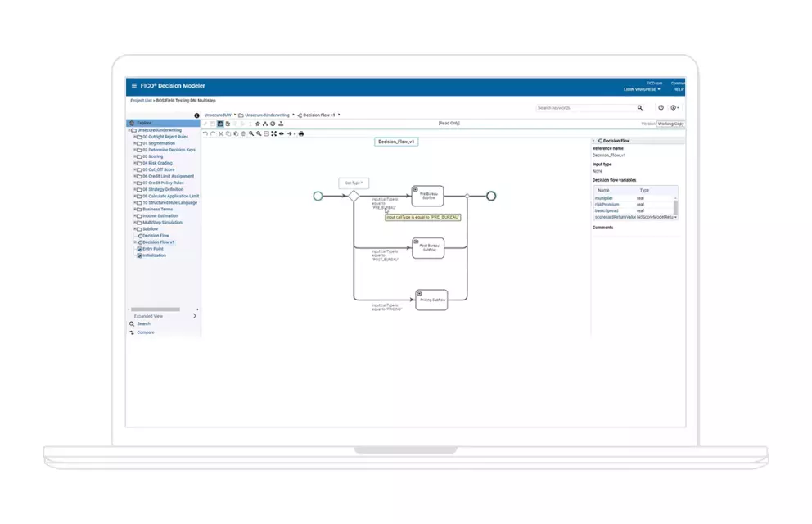The height and width of the screenshot is (524, 812).
Task: Click the undo icon above the decision flow canvas
Action: coord(206,134)
